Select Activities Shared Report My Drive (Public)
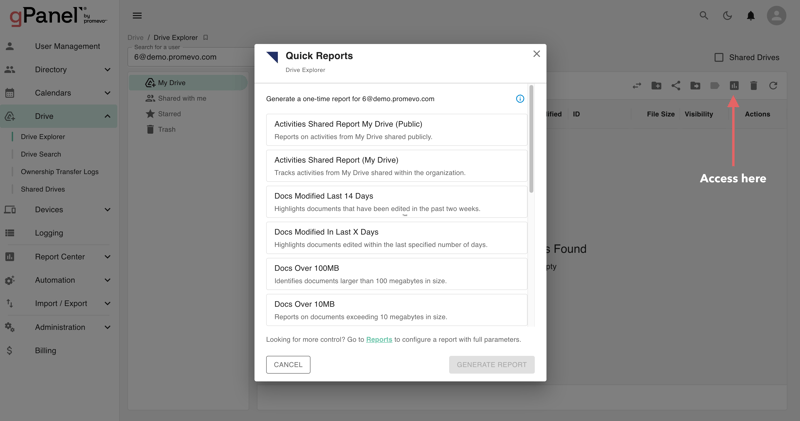Image resolution: width=800 pixels, height=421 pixels. tap(396, 130)
